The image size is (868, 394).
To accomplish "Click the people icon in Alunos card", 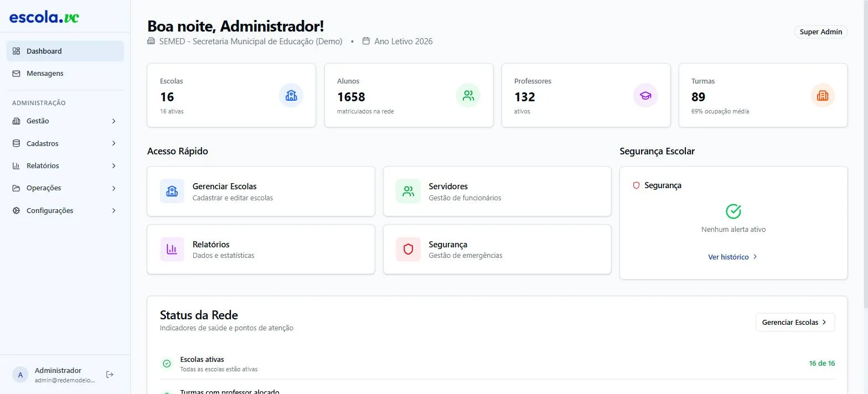I will pos(468,95).
